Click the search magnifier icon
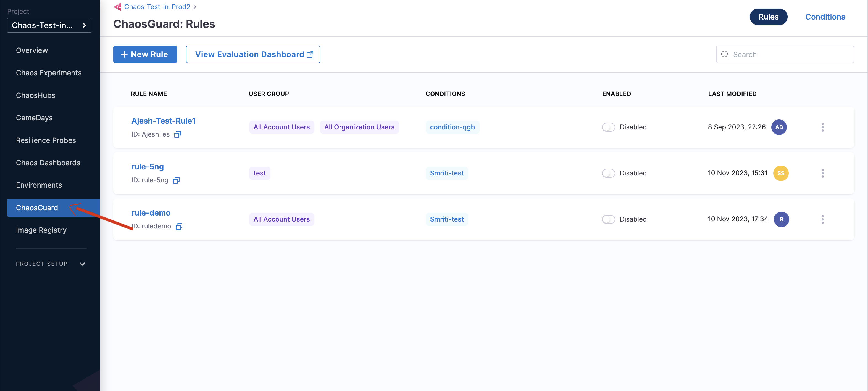The image size is (868, 391). pyautogui.click(x=725, y=55)
